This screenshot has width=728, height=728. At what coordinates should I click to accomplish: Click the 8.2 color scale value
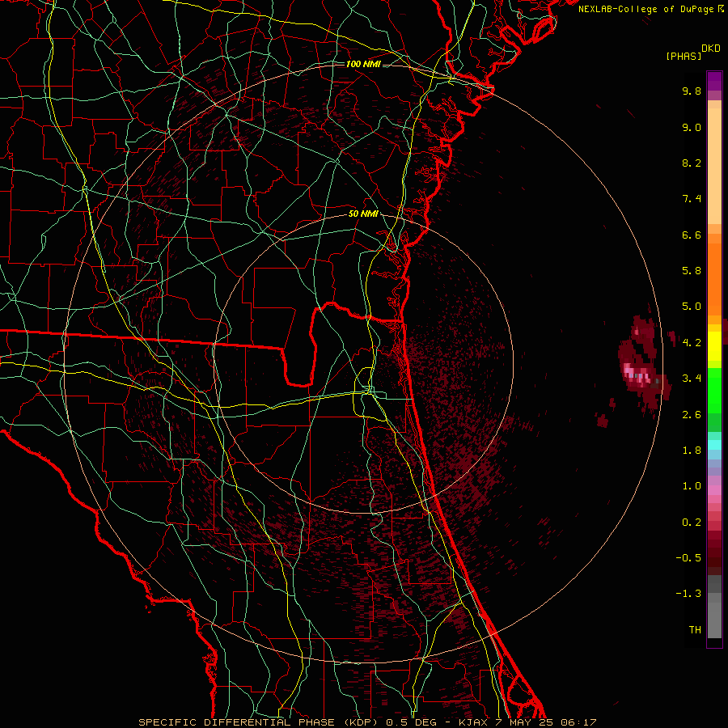pyautogui.click(x=692, y=163)
